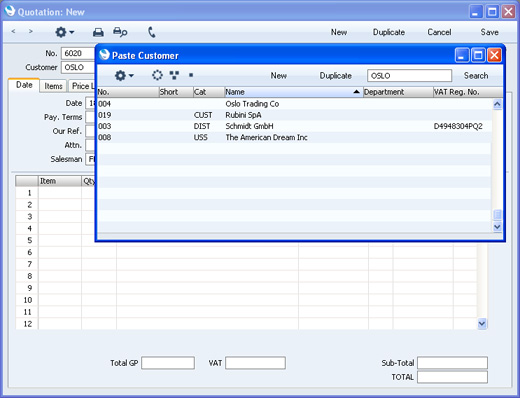Cancel the new quotation
Image resolution: width=520 pixels, height=398 pixels.
pos(439,32)
